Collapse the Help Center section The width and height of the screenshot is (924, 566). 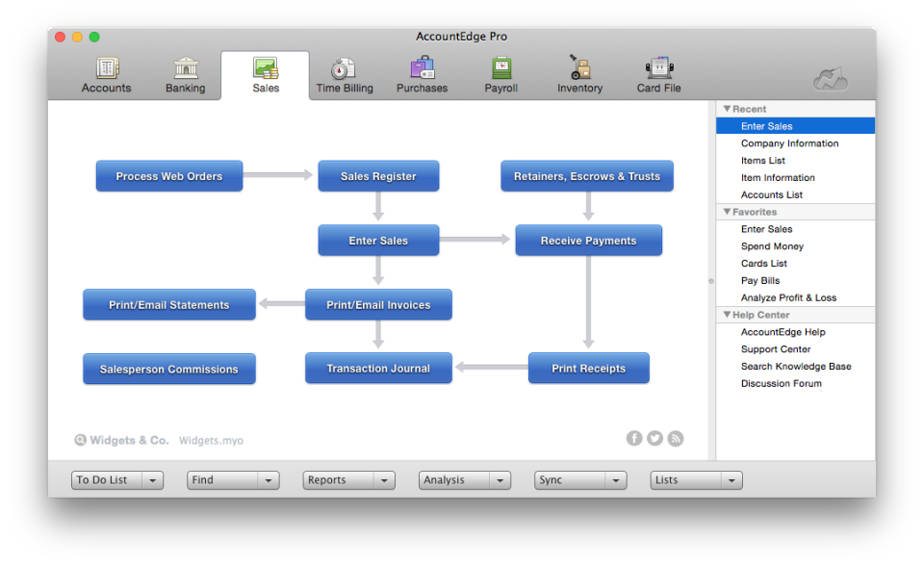(728, 314)
